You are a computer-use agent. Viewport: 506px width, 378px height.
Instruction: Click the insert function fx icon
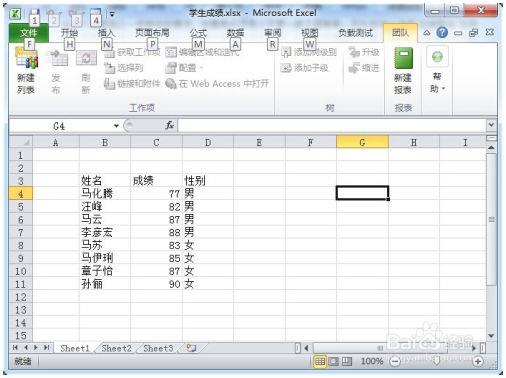pos(169,126)
